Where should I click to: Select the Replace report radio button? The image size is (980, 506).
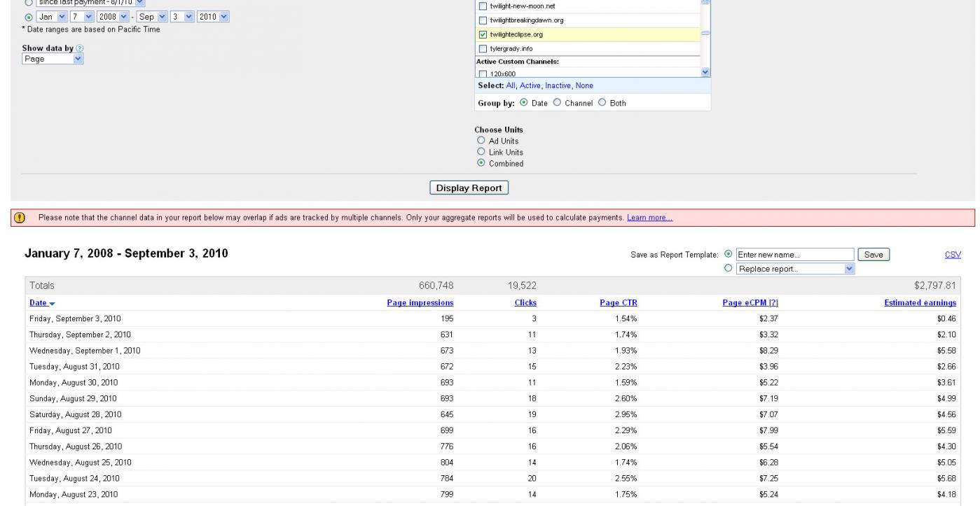pos(729,268)
